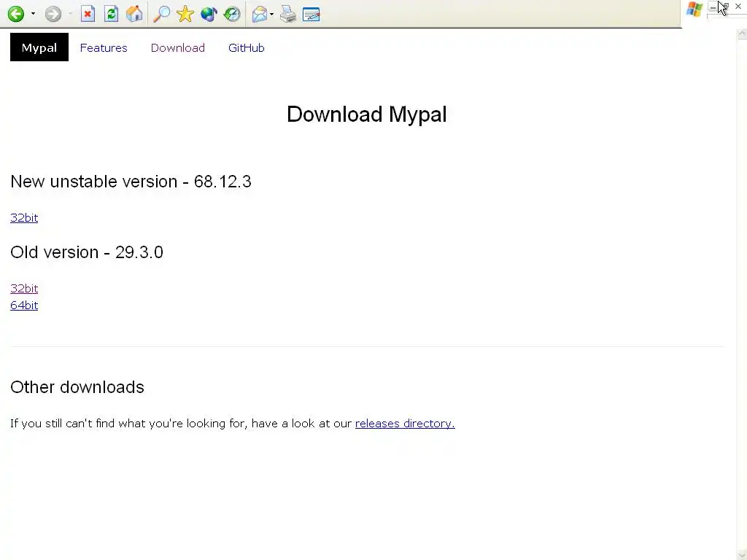Open the Back button history dropdown
The image size is (747, 560).
pos(33,14)
